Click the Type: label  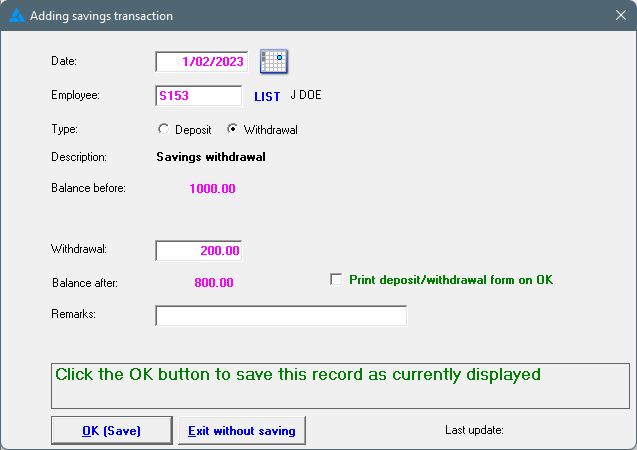pyautogui.click(x=64, y=129)
